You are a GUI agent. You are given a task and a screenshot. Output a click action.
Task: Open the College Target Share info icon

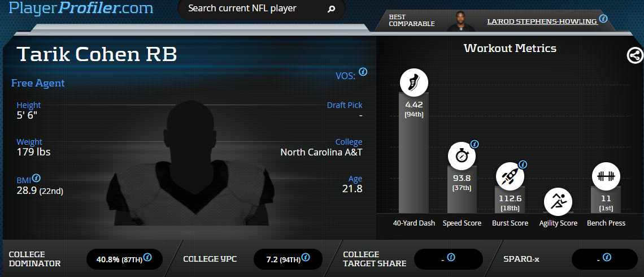[x=451, y=257]
